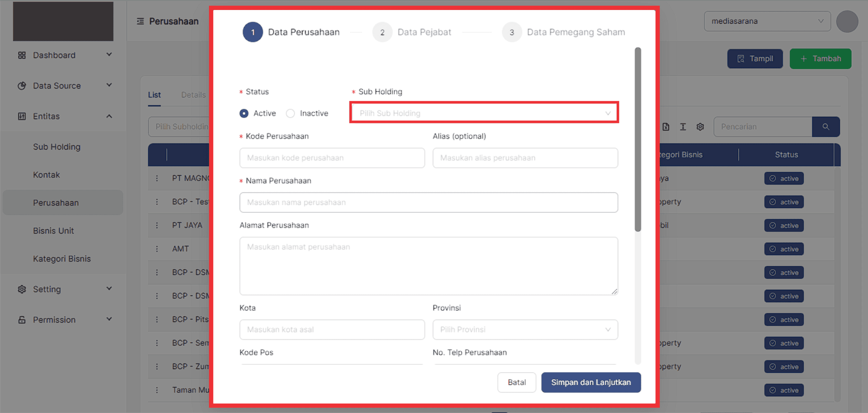Click Simpan dan Lanjutkan button
This screenshot has height=413, width=868.
click(591, 382)
